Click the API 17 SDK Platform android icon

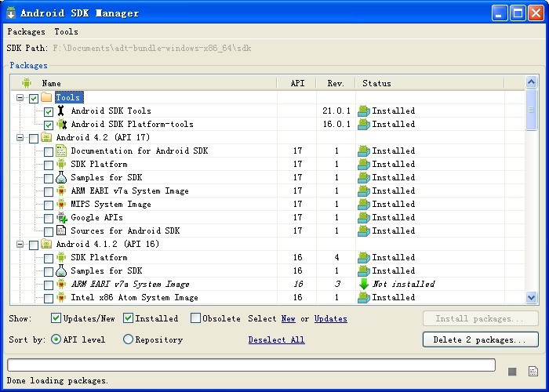tap(61, 164)
